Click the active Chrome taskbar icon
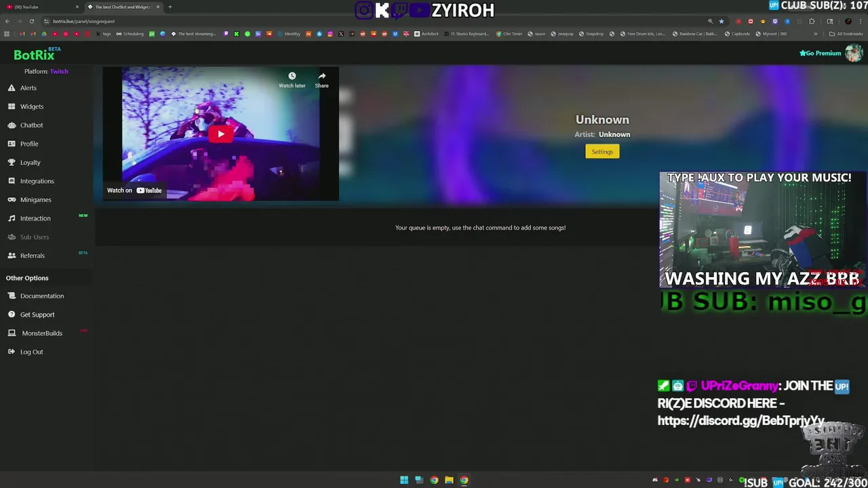868x488 pixels. (x=464, y=480)
